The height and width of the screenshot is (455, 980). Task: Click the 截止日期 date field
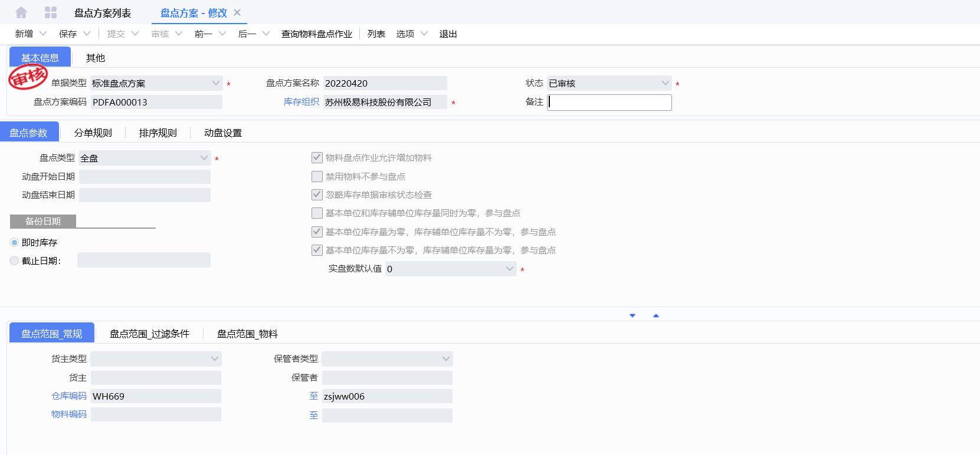(x=144, y=260)
